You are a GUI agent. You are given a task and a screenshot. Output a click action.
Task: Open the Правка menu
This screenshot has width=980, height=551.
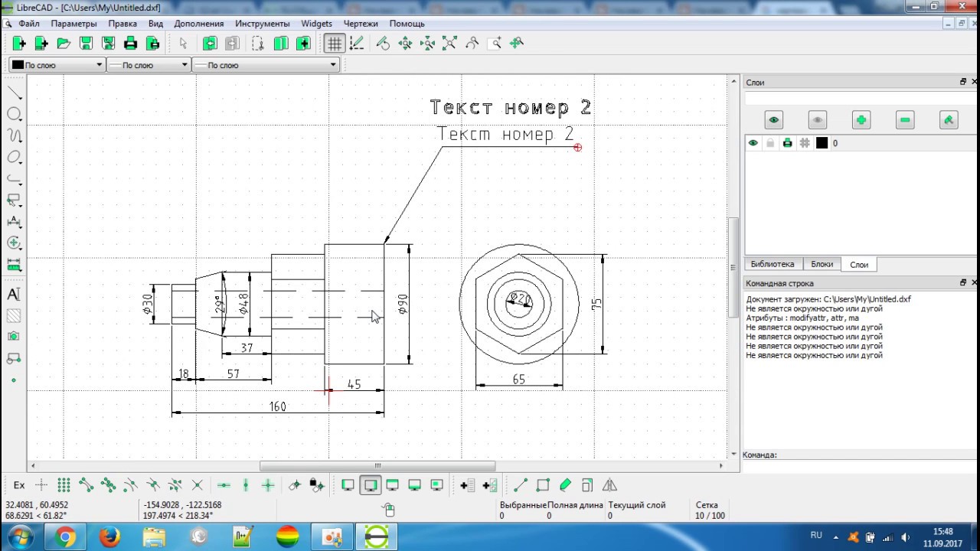point(122,24)
